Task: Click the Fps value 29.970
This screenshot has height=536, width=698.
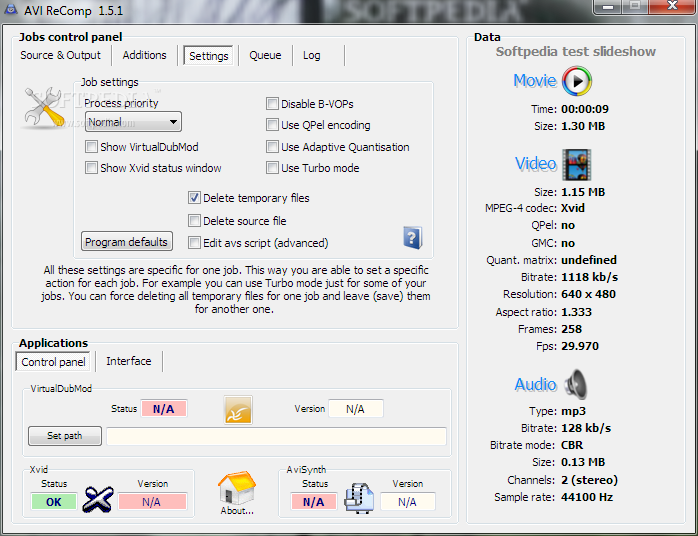Action: pyautogui.click(x=580, y=346)
